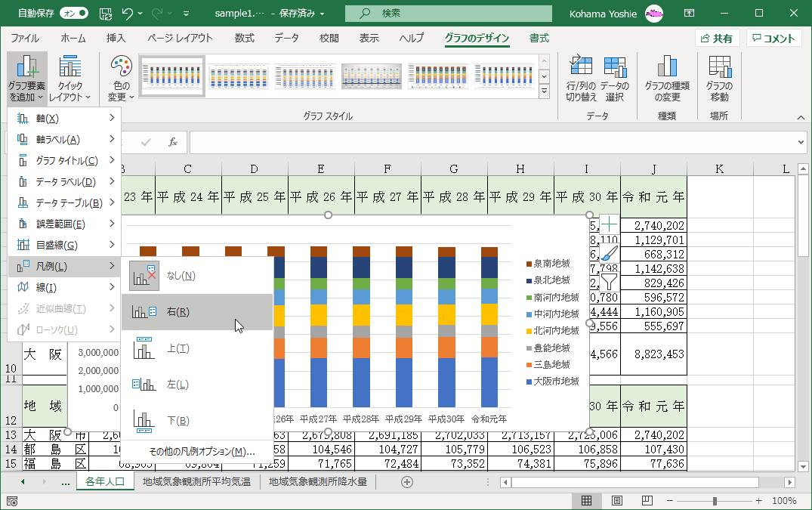812x510 pixels.
Task: Expand the chart styles gallery
Action: click(x=544, y=91)
